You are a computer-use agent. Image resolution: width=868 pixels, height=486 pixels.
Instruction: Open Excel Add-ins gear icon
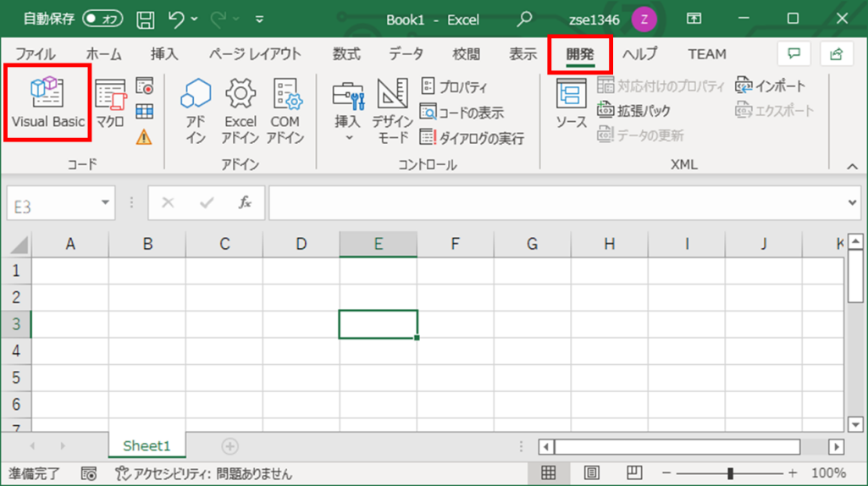[x=240, y=110]
